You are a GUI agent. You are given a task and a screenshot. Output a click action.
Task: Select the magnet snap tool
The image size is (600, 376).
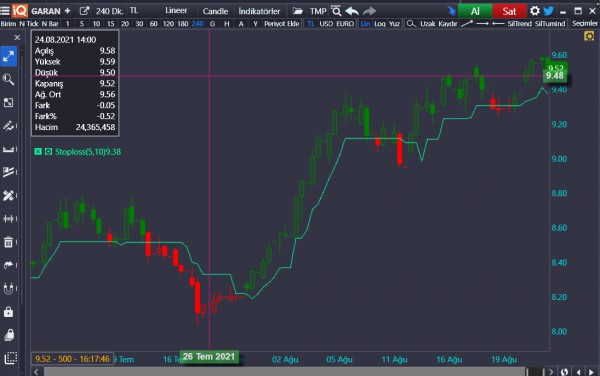8,288
